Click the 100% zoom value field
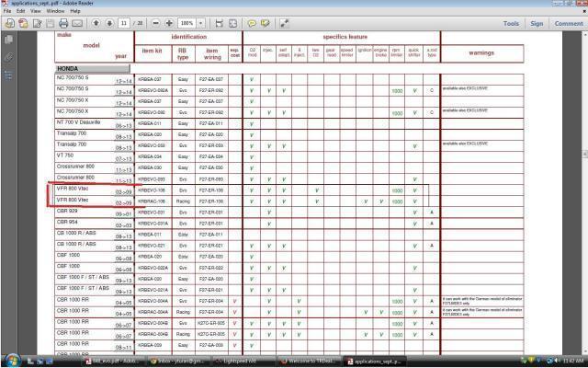 point(187,23)
